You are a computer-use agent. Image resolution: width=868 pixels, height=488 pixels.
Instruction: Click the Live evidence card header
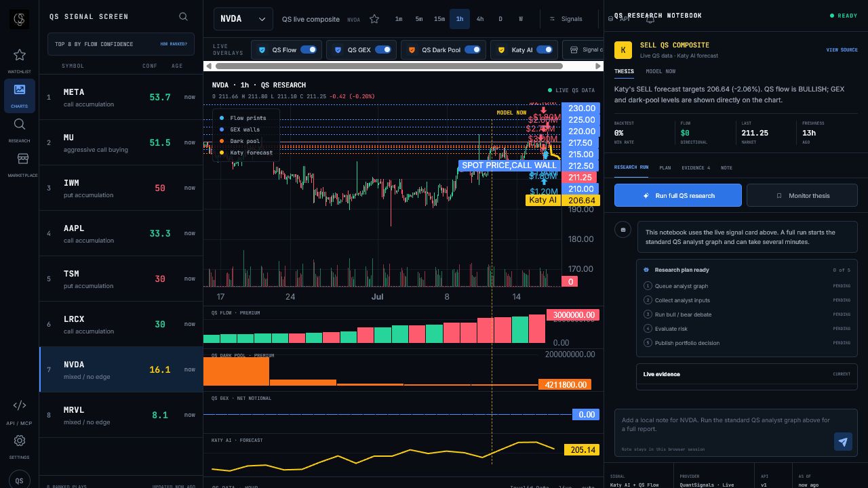click(747, 374)
